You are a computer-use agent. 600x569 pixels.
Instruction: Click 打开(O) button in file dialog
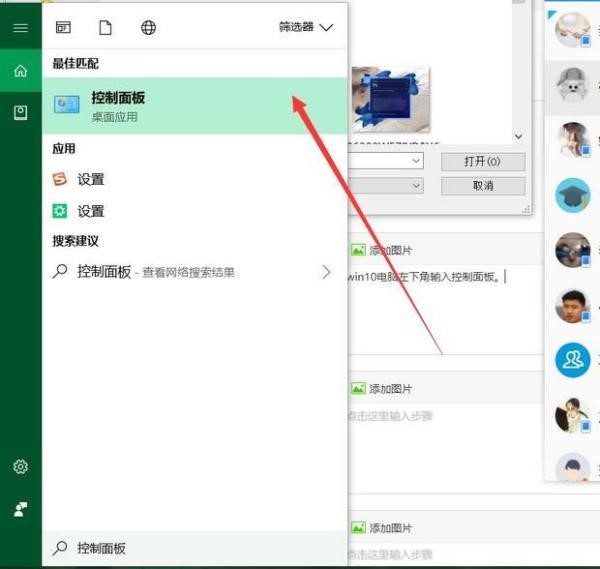[x=483, y=161]
